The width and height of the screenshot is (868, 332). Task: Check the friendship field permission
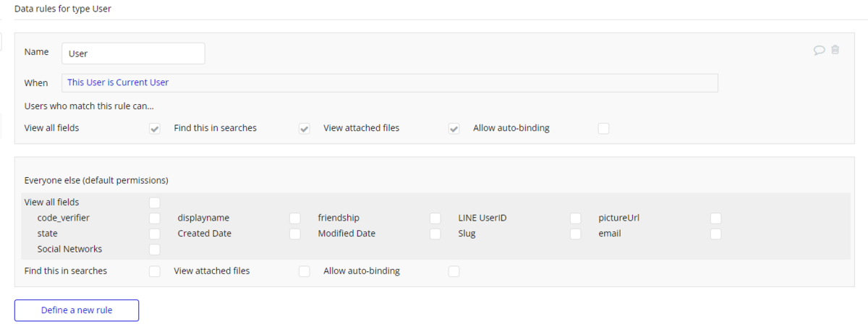click(435, 218)
